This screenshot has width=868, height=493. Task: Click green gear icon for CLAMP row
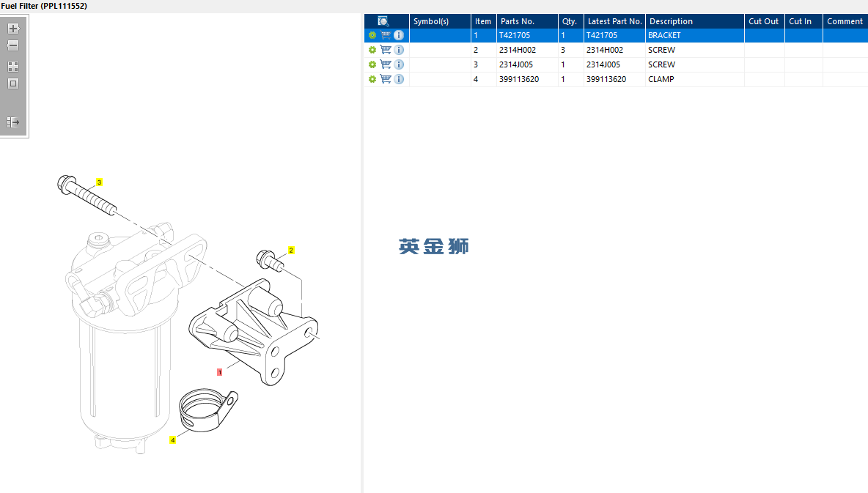(372, 79)
